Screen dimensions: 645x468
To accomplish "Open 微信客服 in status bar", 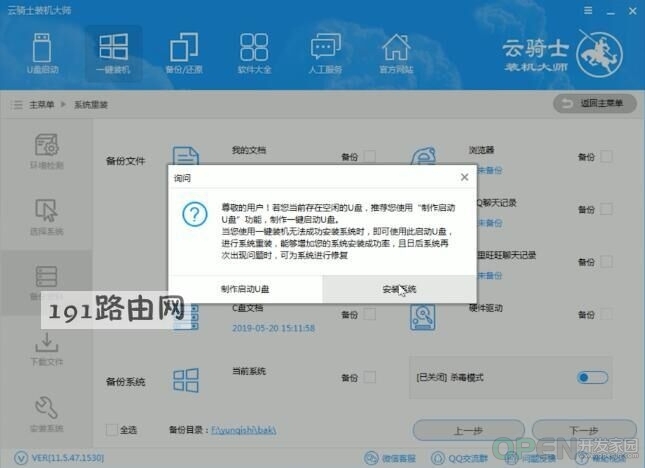I will pyautogui.click(x=390, y=458).
